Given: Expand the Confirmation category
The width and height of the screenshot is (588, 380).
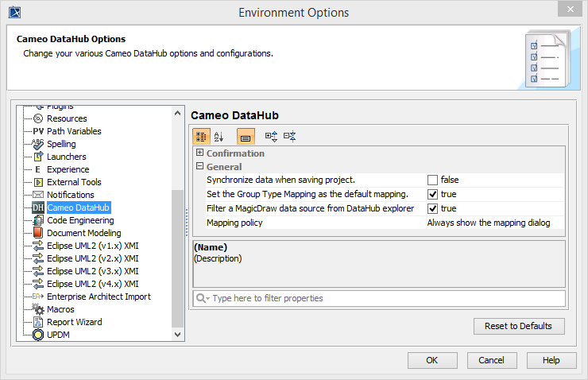Looking at the screenshot, I should coord(199,153).
